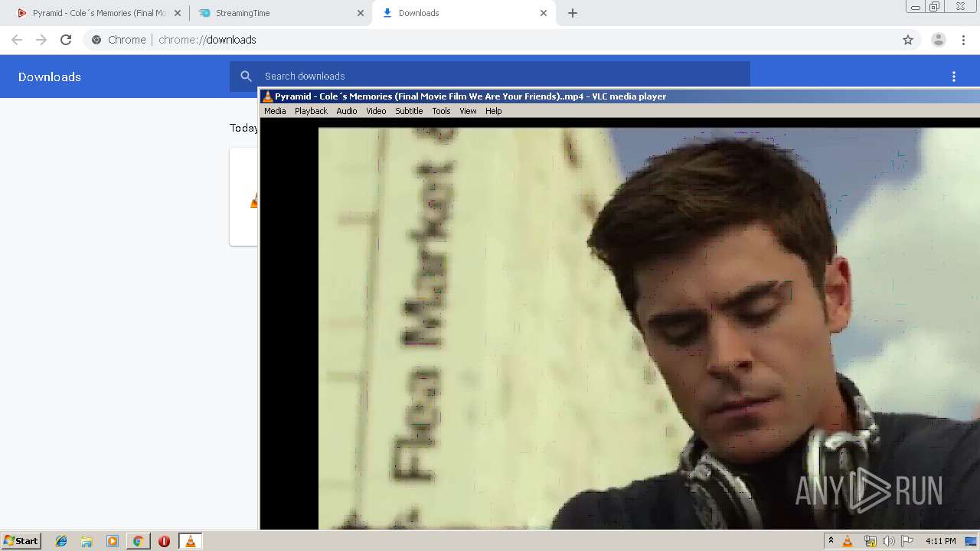Click the VLC system tray icon

click(848, 541)
